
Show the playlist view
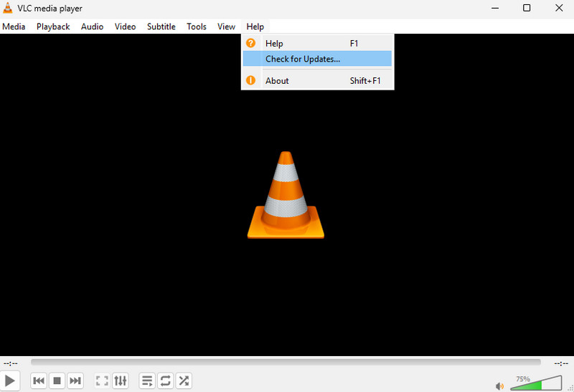click(x=146, y=381)
